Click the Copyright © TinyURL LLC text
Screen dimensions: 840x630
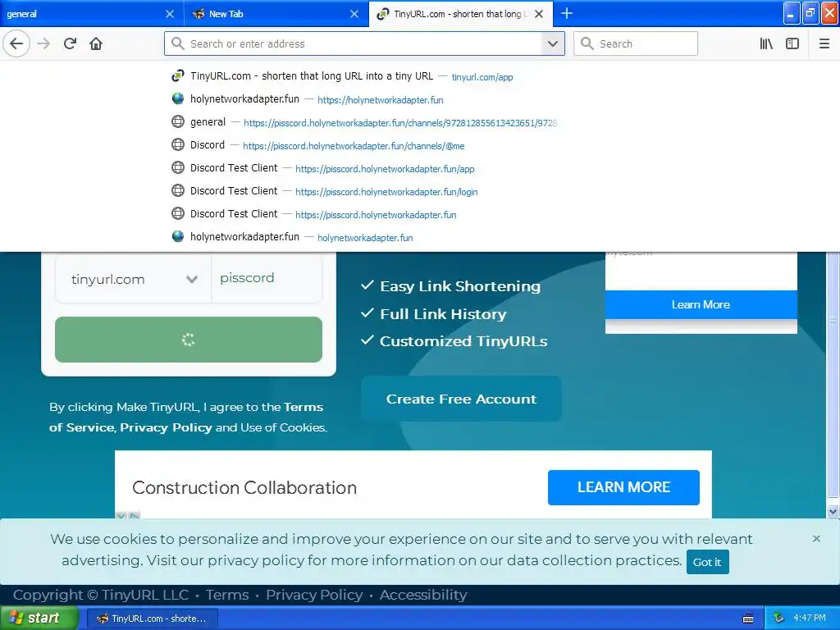[x=101, y=595]
